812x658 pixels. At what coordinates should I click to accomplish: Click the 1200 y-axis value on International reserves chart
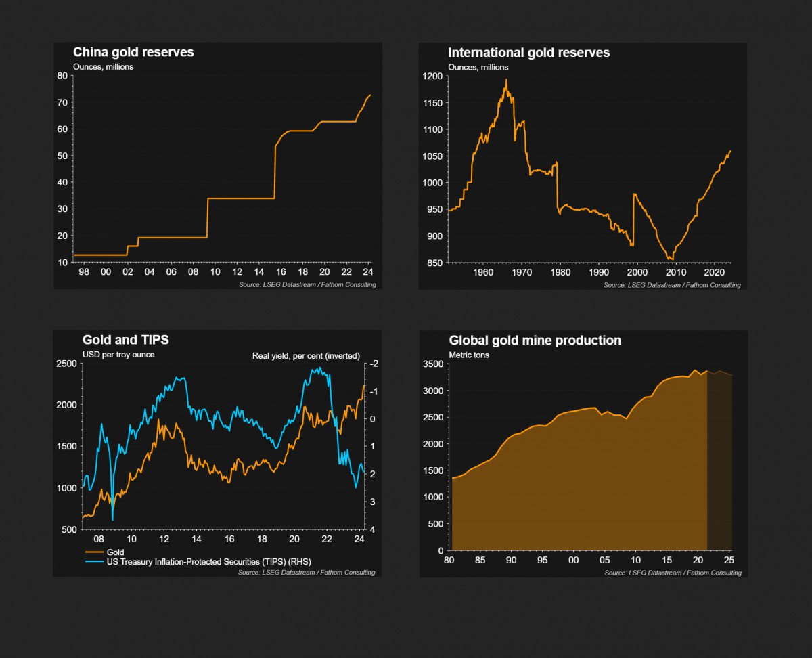click(x=431, y=76)
